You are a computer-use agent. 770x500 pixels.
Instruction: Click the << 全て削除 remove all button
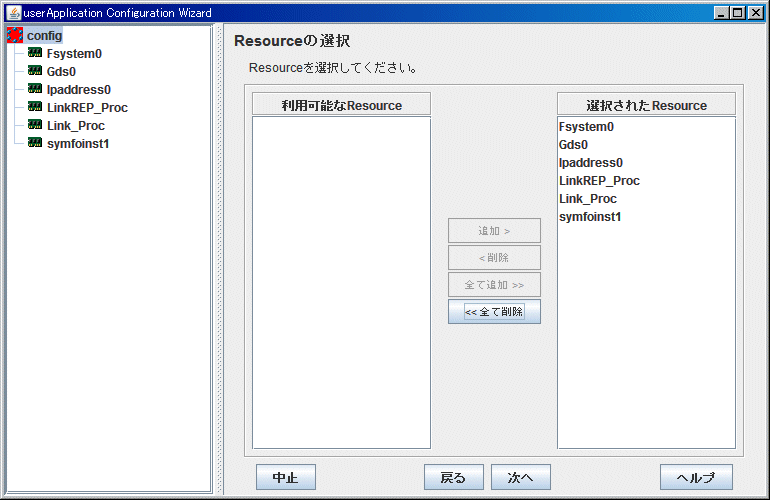494,311
